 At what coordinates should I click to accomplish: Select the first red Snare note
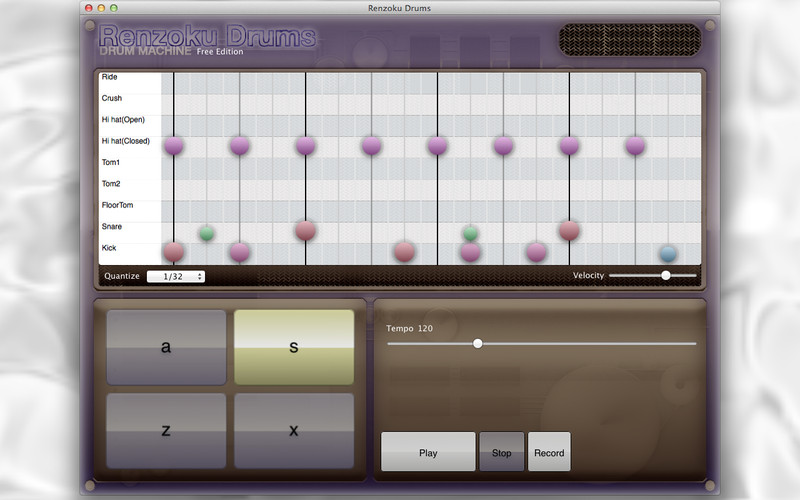coord(306,231)
